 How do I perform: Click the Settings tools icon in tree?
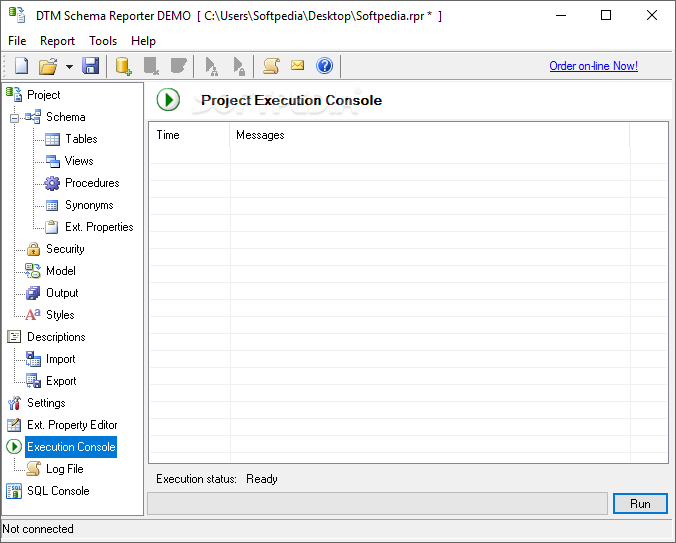[x=14, y=403]
